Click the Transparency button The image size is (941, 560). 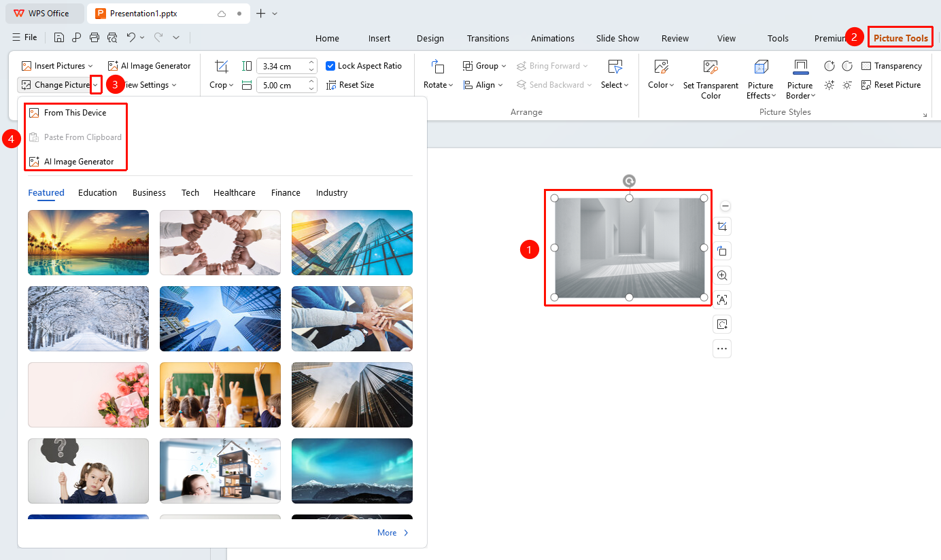[891, 66]
